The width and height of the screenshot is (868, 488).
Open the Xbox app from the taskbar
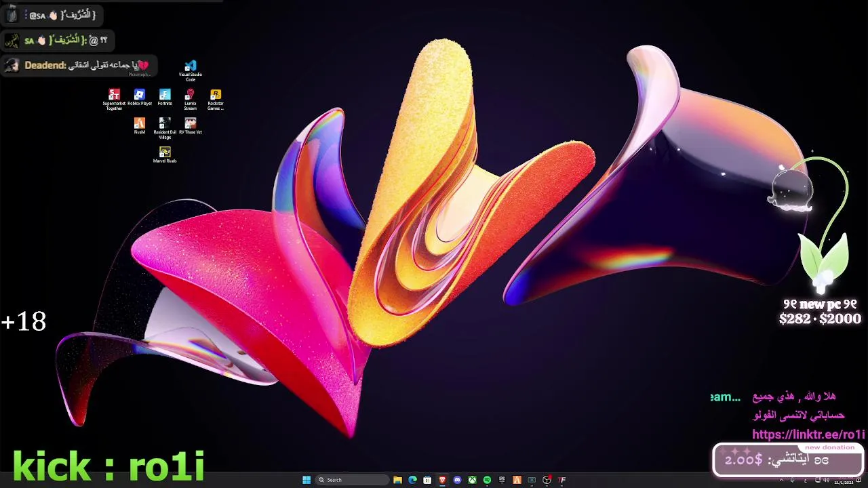click(472, 480)
